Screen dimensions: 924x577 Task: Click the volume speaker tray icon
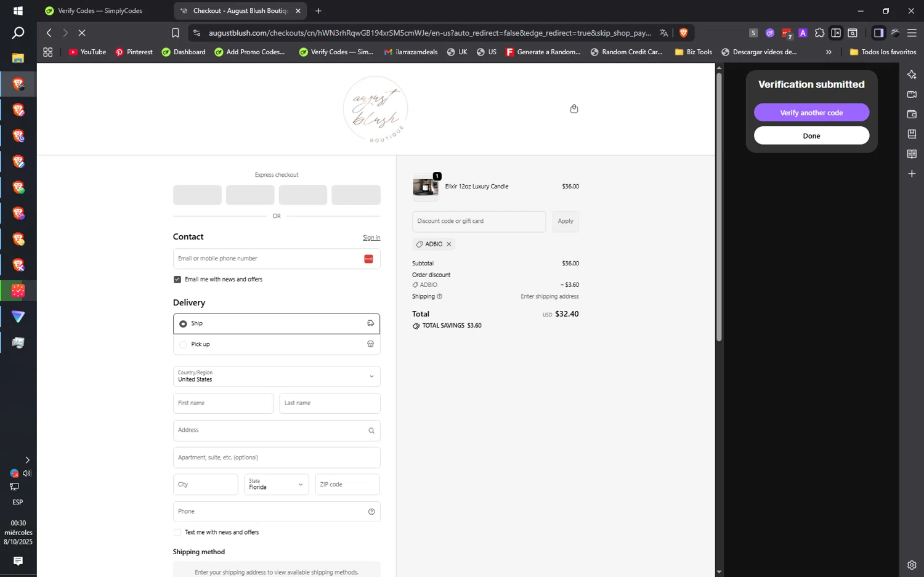(x=26, y=474)
